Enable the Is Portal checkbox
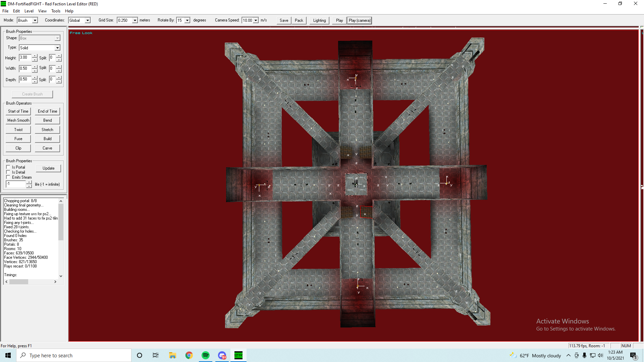 (x=8, y=167)
